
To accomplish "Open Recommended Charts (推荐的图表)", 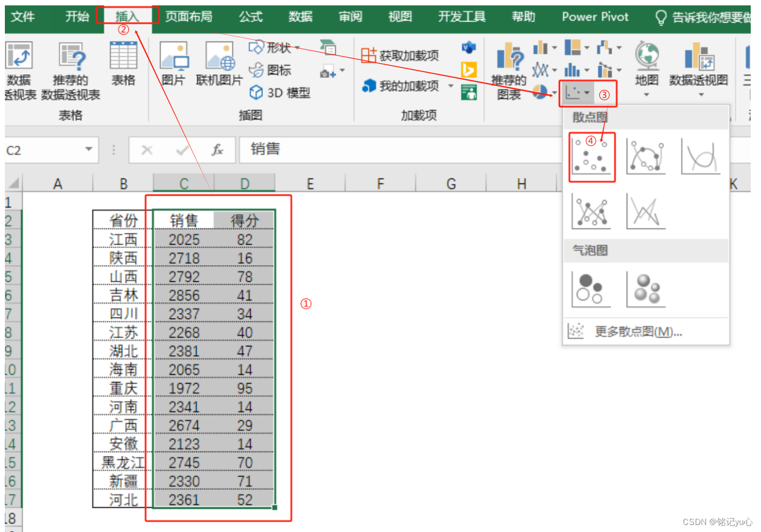I will coord(509,72).
